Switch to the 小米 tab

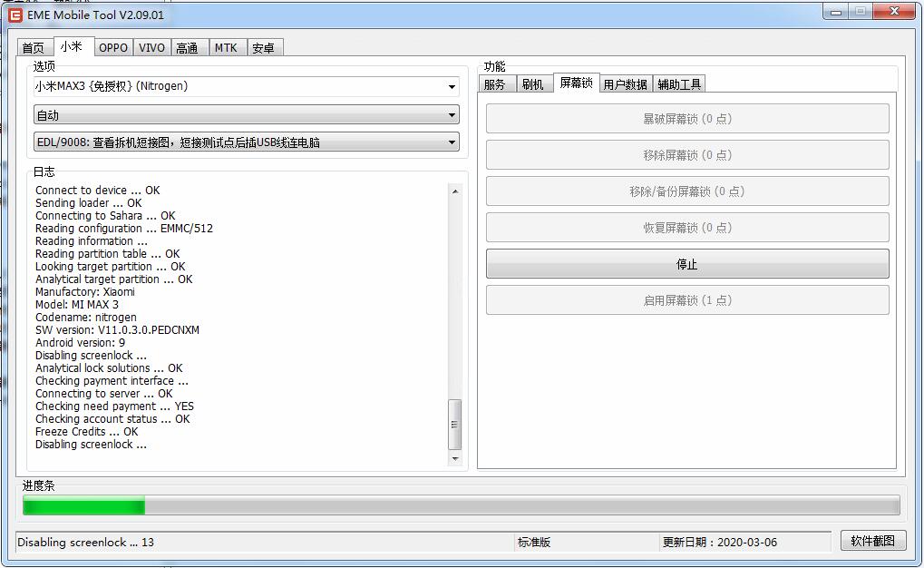72,46
